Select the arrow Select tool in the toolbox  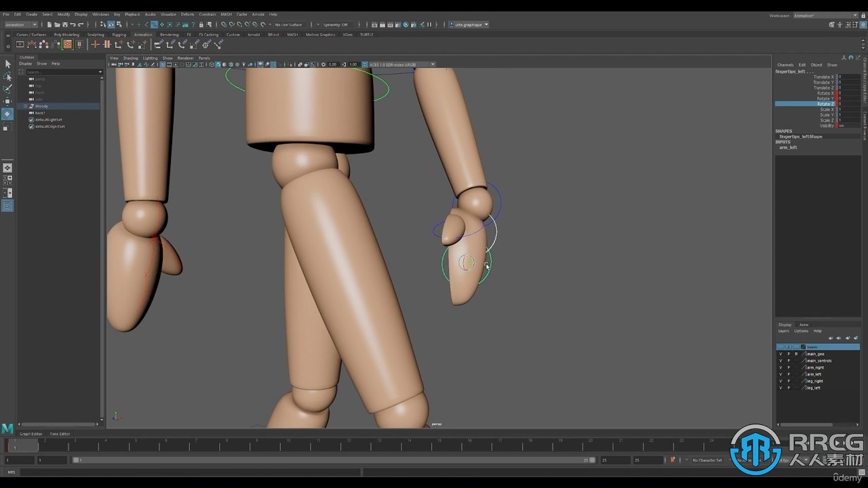pos(7,64)
